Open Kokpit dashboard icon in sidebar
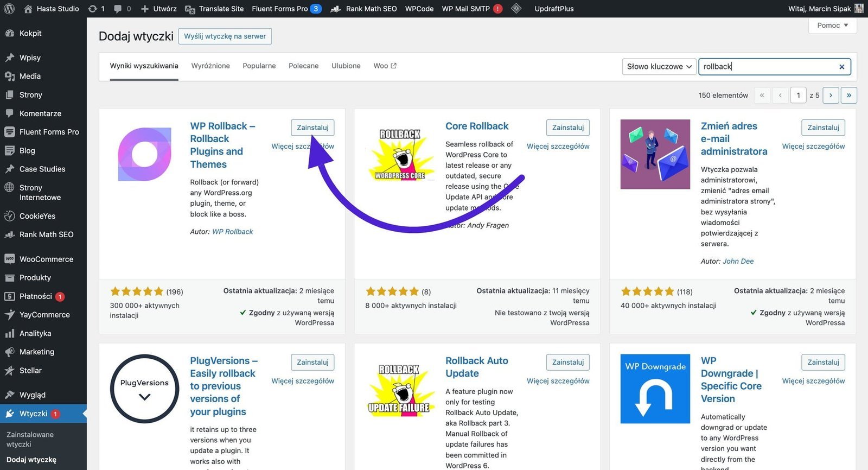Viewport: 868px width, 470px height. click(9, 33)
